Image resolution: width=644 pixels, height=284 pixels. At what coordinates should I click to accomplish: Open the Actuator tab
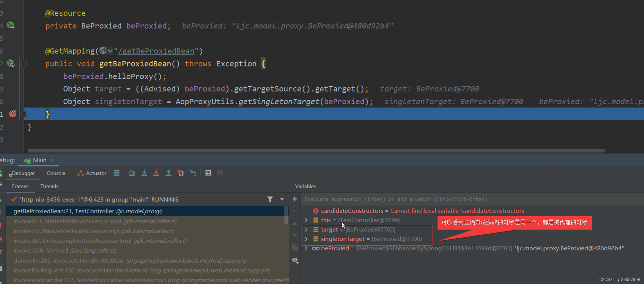92,173
